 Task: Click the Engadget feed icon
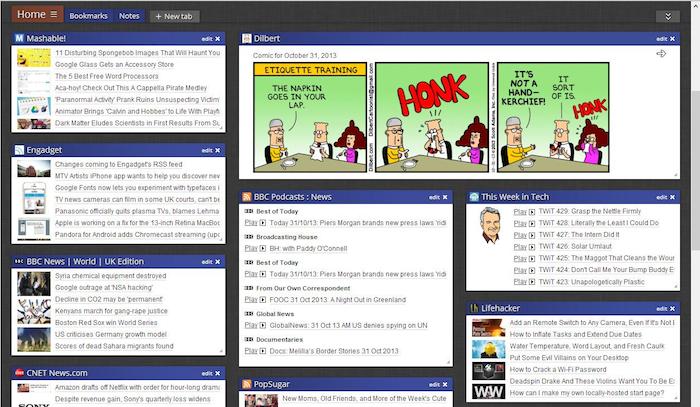click(x=19, y=150)
